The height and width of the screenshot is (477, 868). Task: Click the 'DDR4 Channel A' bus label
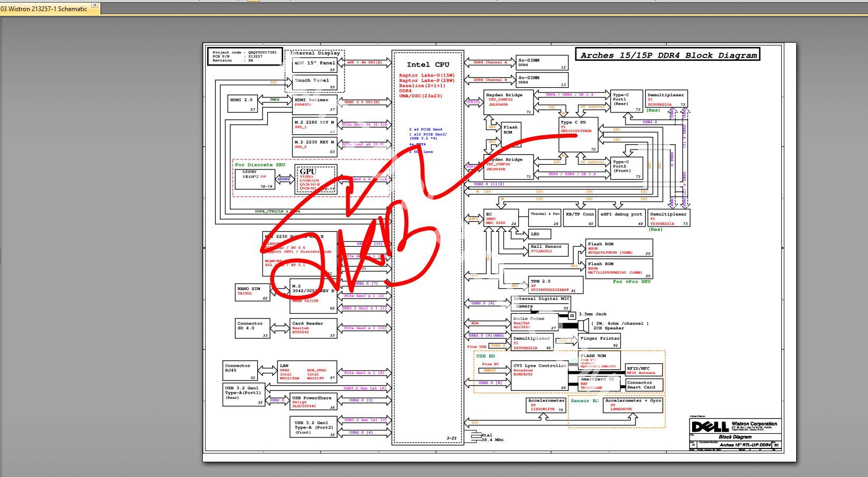pyautogui.click(x=490, y=62)
